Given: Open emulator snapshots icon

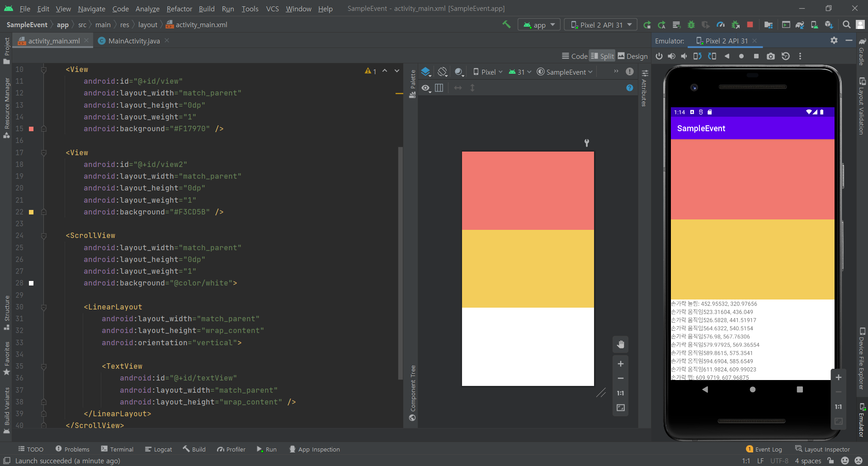Looking at the screenshot, I should point(786,56).
